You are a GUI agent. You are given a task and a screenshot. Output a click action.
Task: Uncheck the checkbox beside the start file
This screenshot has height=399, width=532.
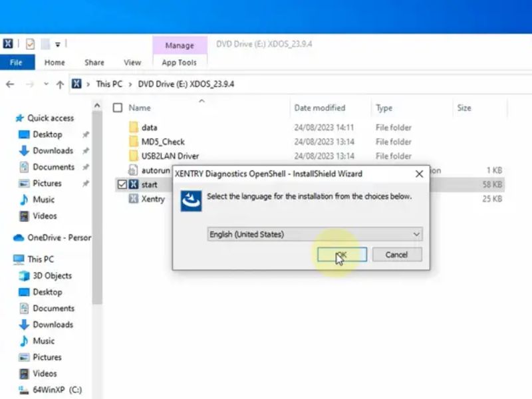[x=122, y=184]
